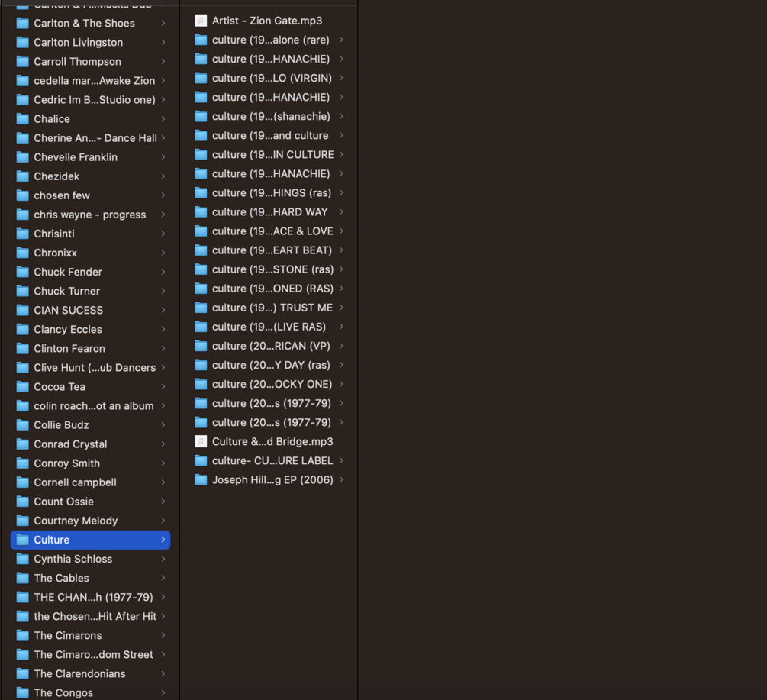Expand chevron for culture (20...OCKY ONE)

pos(341,385)
